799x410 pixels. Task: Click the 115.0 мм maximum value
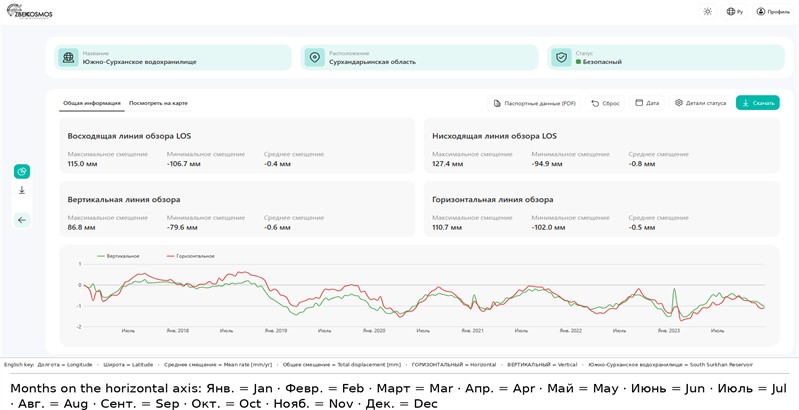pyautogui.click(x=82, y=164)
